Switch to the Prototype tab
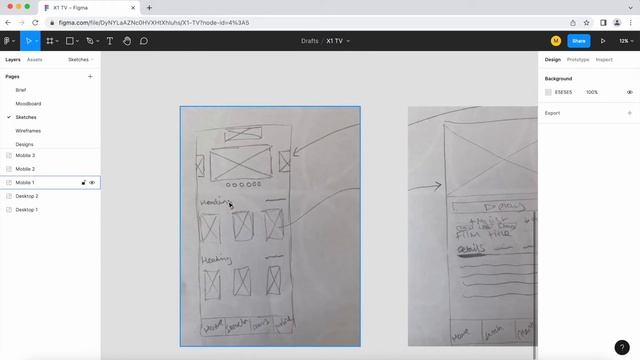640x360 pixels. point(578,60)
